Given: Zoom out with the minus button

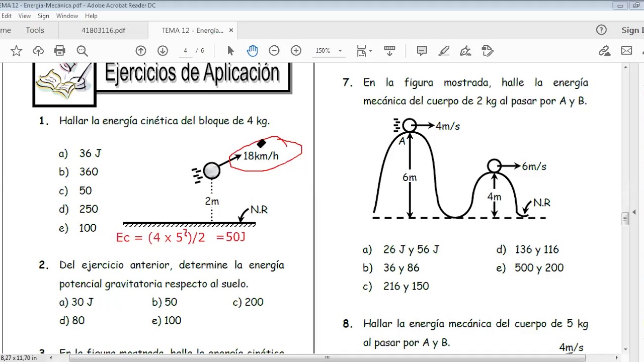Looking at the screenshot, I should 274,51.
